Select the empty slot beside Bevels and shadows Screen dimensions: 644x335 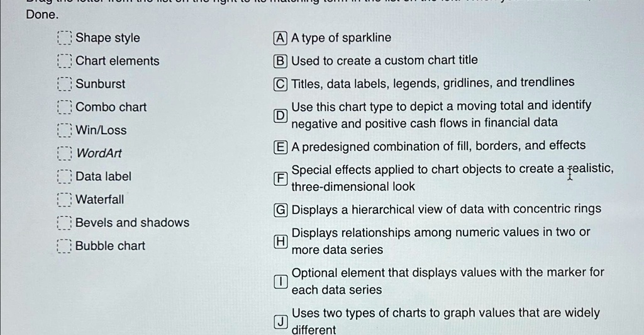pyautogui.click(x=64, y=223)
